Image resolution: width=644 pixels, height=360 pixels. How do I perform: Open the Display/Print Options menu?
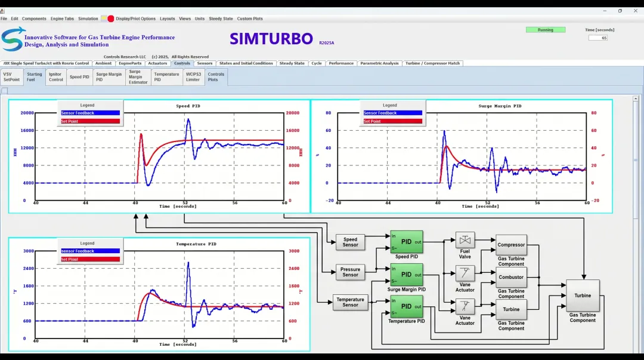click(x=135, y=19)
